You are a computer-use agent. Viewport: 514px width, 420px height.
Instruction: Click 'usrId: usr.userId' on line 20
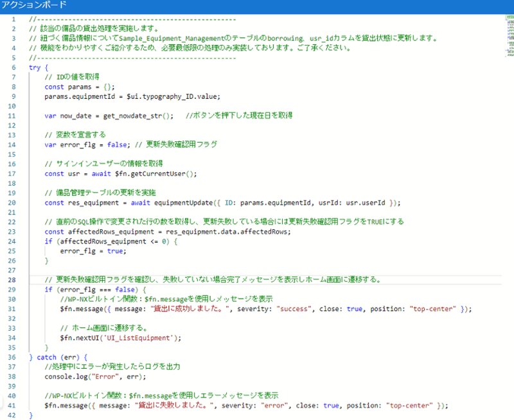tap(351, 203)
